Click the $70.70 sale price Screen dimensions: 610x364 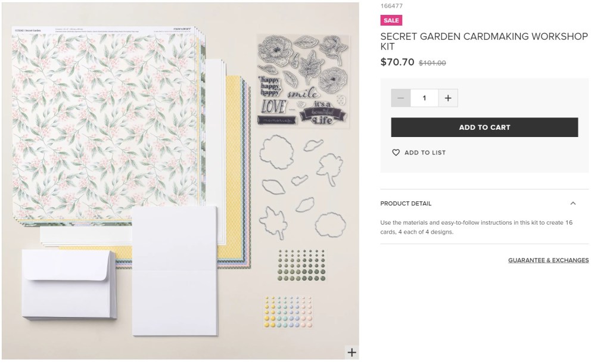[397, 62]
